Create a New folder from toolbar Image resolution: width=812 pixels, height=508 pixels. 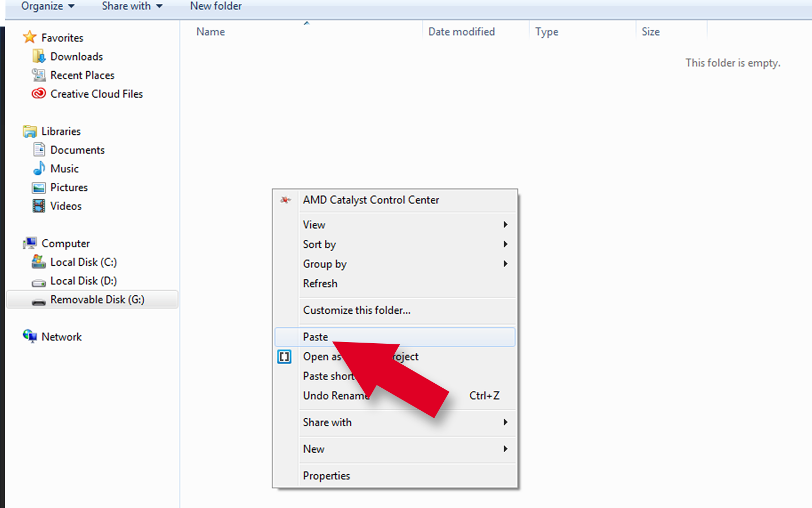215,6
